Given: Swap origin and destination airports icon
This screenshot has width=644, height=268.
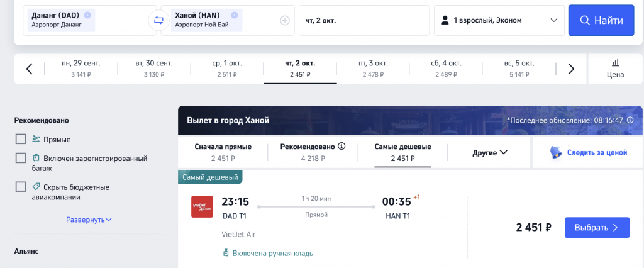Looking at the screenshot, I should (158, 20).
